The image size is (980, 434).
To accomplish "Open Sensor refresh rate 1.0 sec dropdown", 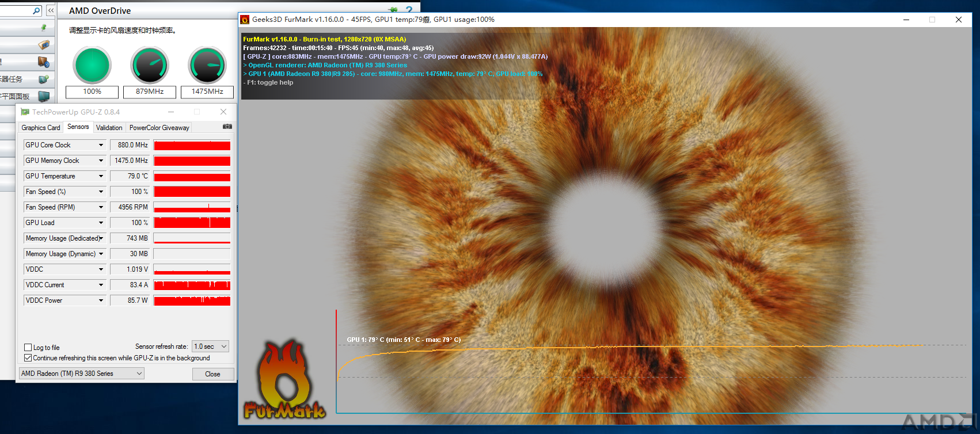I will click(x=211, y=347).
